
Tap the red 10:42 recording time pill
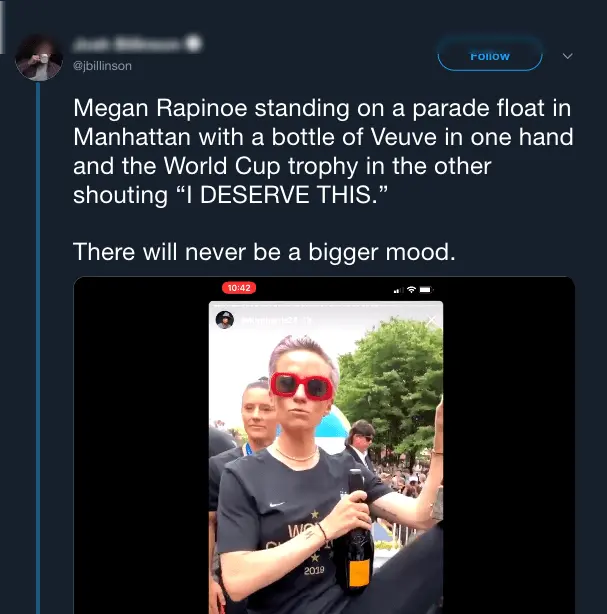(x=240, y=288)
